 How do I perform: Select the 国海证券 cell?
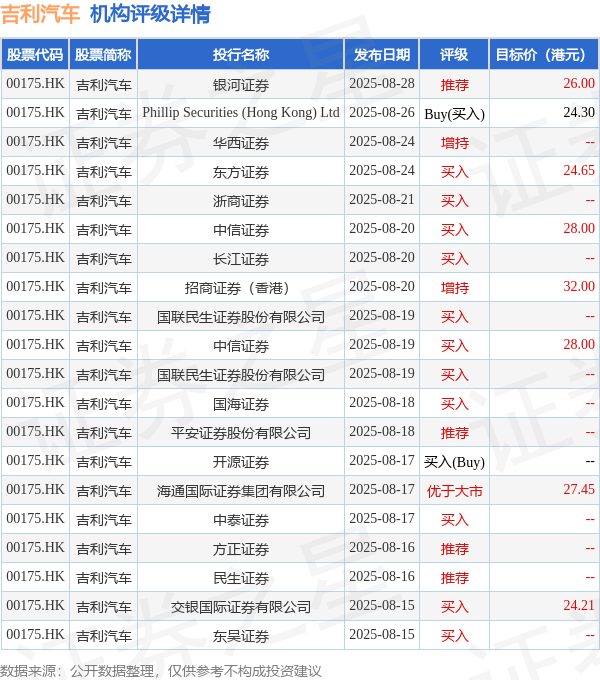tap(241, 404)
